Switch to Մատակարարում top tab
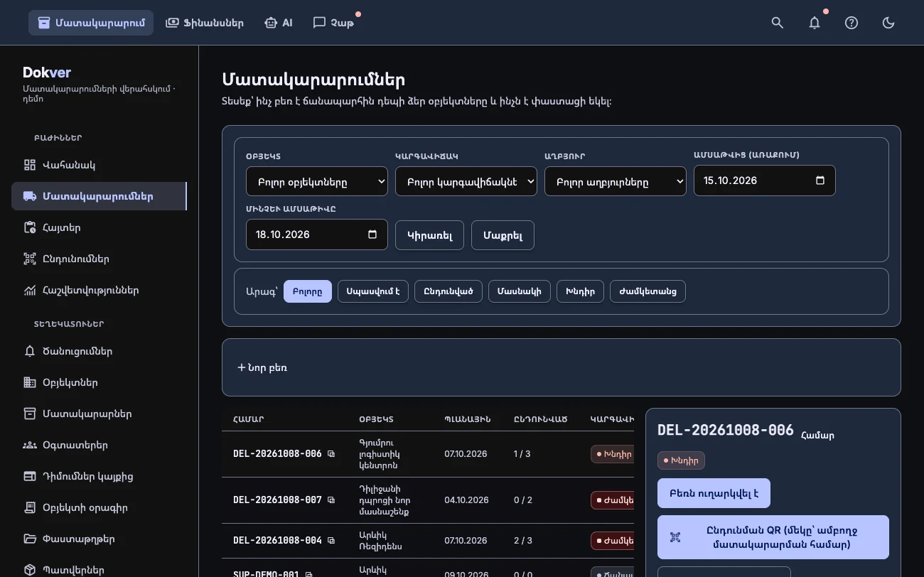Viewport: 924px width, 577px height. point(91,23)
